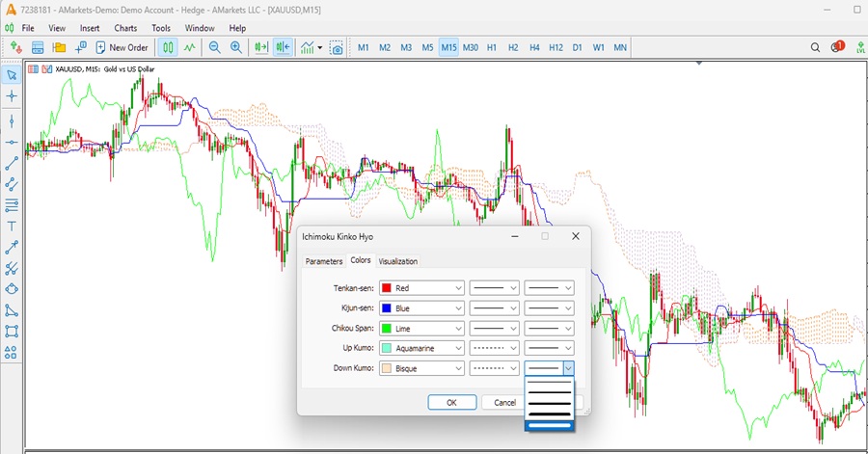Select the pitchfork drawing tool
Viewport: 868px width, 454px height.
point(12,268)
